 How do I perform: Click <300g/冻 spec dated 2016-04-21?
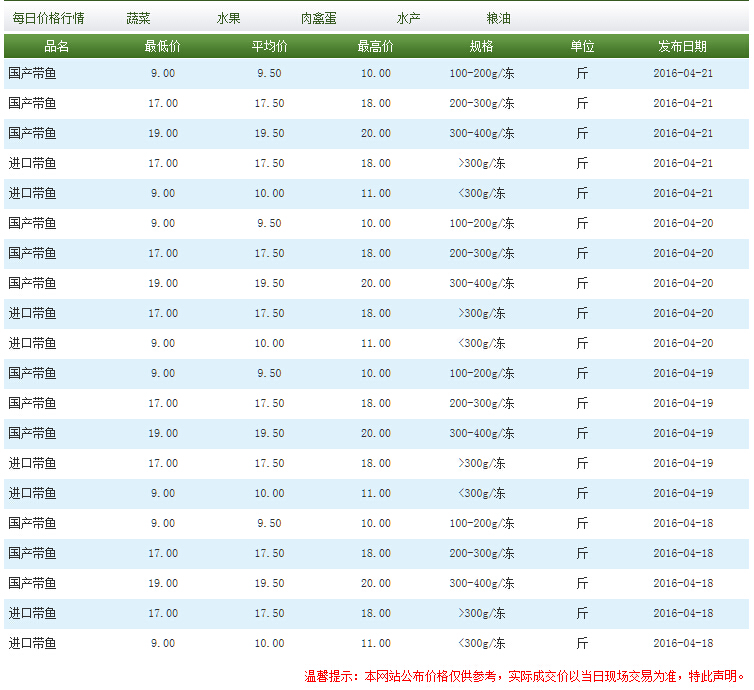[x=482, y=193]
